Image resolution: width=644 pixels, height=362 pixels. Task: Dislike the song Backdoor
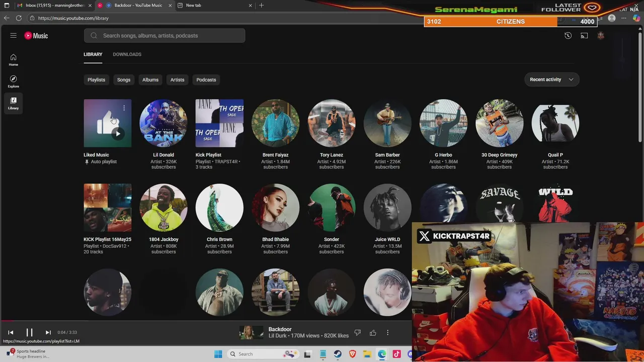tap(358, 333)
